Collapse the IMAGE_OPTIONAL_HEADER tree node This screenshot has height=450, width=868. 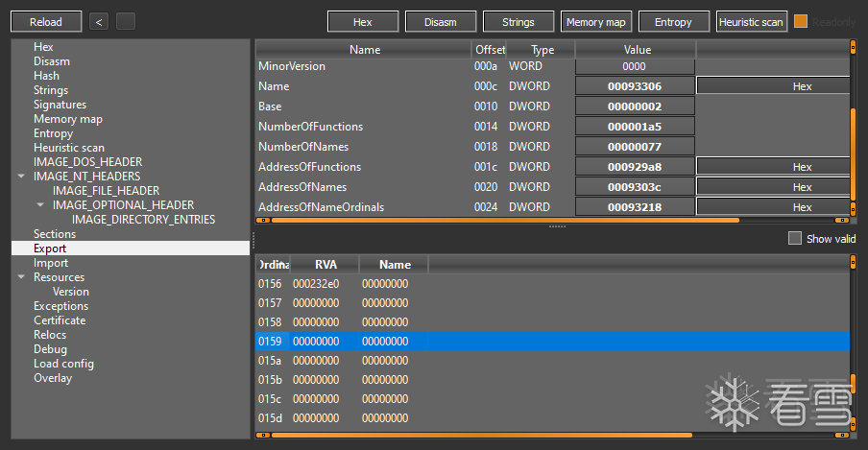40,204
